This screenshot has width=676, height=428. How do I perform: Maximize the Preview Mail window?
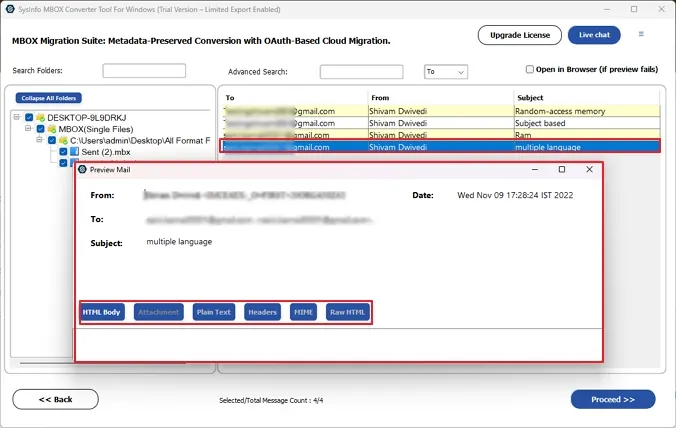pyautogui.click(x=562, y=169)
